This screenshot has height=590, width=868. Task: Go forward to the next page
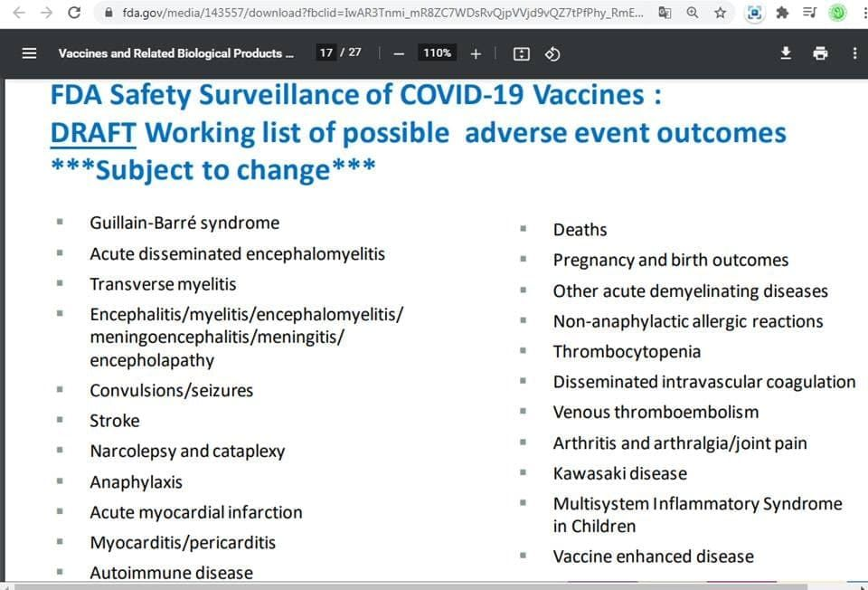pos(46,12)
